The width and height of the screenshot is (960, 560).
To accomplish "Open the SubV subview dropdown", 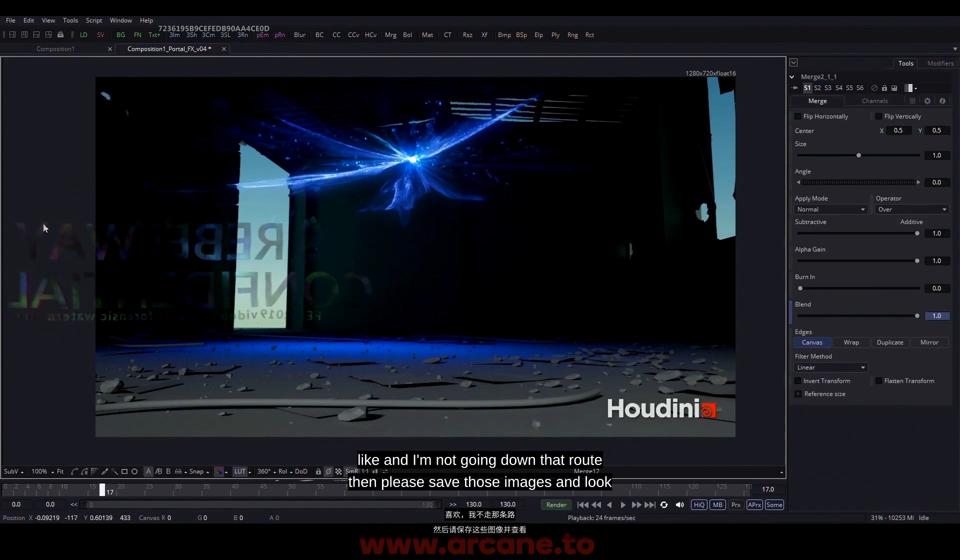I will pyautogui.click(x=13, y=471).
